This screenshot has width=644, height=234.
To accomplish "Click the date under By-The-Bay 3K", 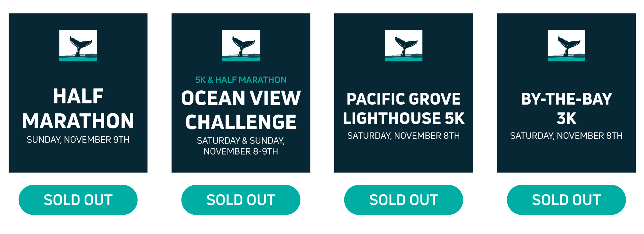I will (x=566, y=136).
